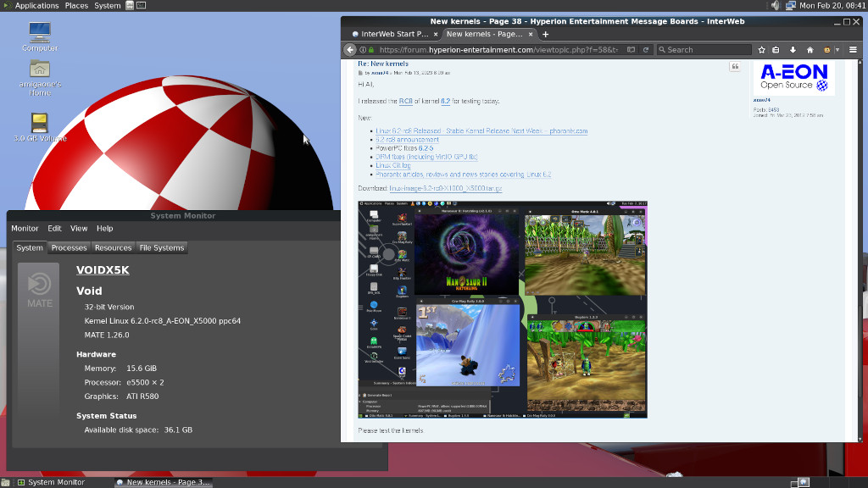Go to the browser home icon
The width and height of the screenshot is (868, 488).
[x=810, y=50]
